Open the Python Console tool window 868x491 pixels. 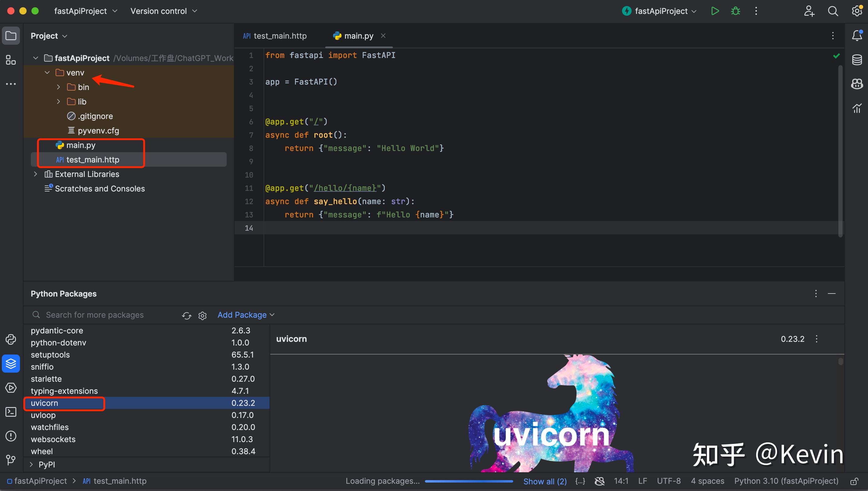click(x=11, y=339)
